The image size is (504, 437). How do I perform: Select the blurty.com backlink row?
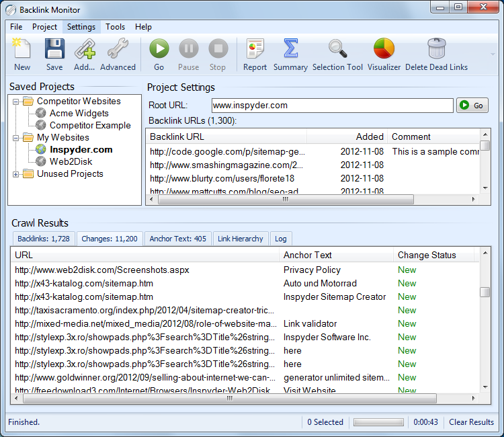coord(312,178)
